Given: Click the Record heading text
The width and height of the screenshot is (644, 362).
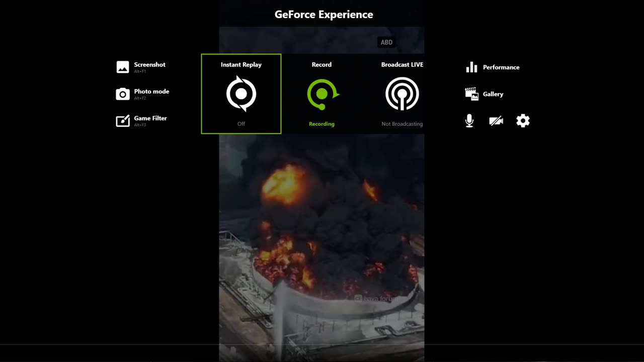Looking at the screenshot, I should (x=321, y=64).
